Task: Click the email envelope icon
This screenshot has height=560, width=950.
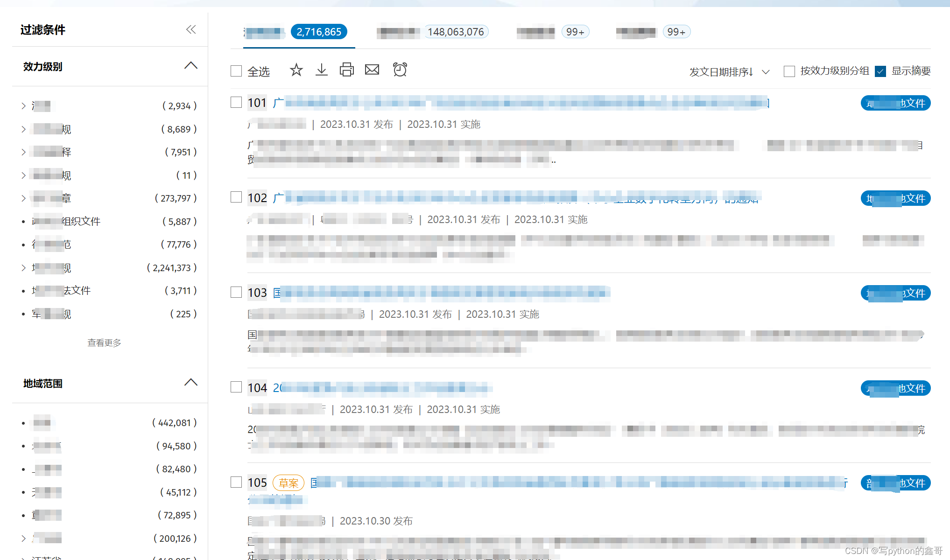Action: [372, 70]
